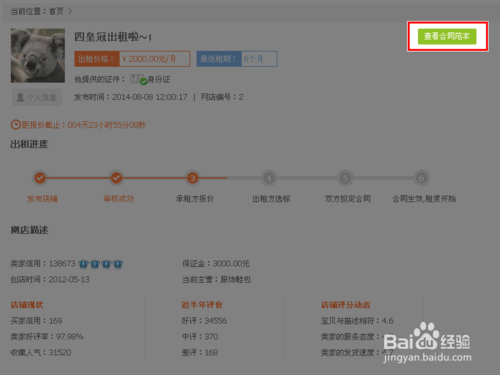Click the 保证金:3000.00元 text
This screenshot has height=375, width=500.
(216, 264)
